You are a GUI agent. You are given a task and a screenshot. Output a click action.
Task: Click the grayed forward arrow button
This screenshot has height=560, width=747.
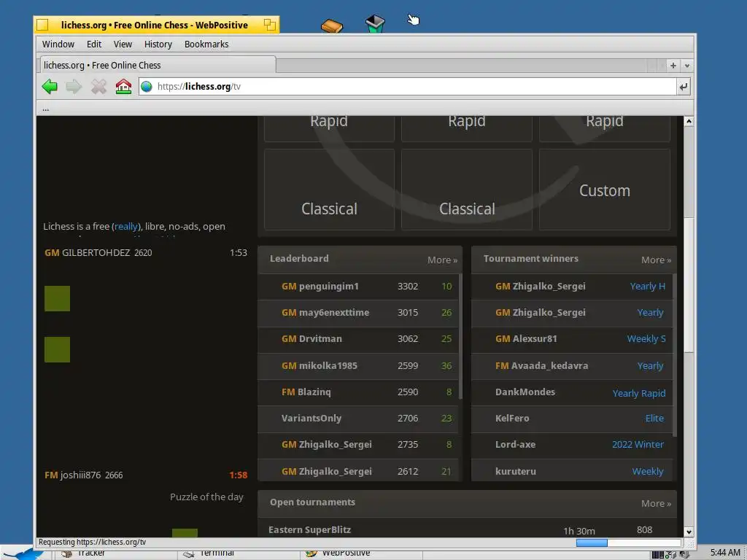(x=74, y=87)
